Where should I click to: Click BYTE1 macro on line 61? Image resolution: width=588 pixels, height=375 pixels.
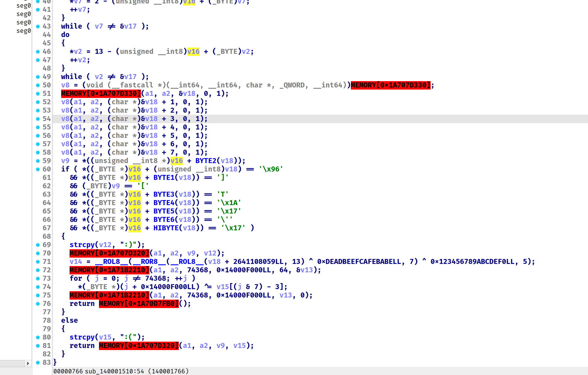coord(164,178)
